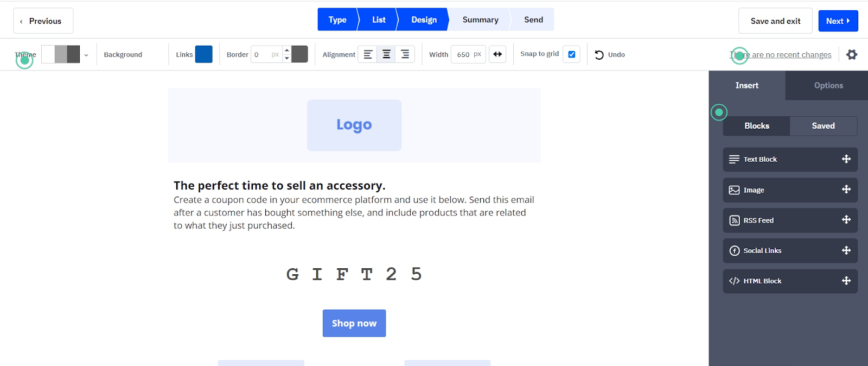Click Save and exit

[775, 21]
